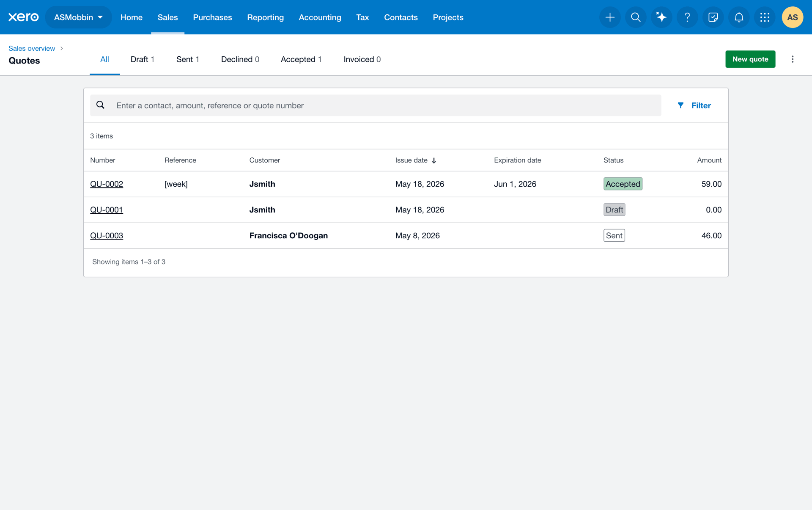
Task: Open the Sales menu
Action: pos(167,17)
